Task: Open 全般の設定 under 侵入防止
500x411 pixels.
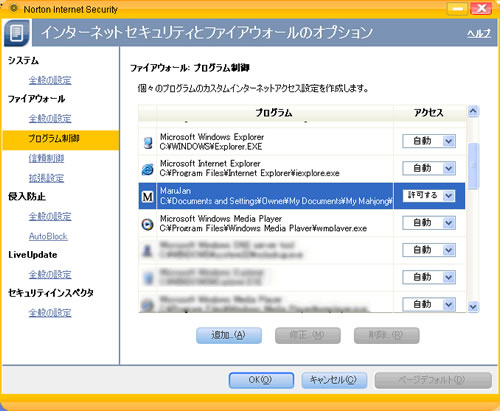Action: pyautogui.click(x=50, y=217)
